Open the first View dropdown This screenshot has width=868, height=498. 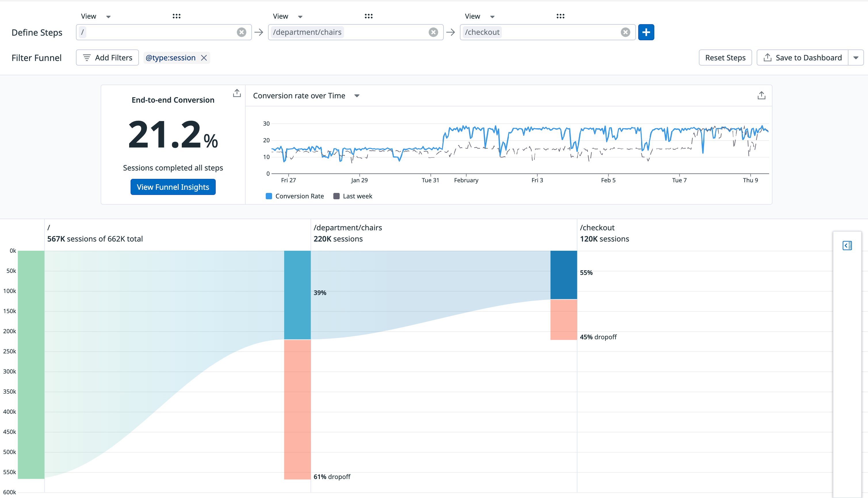coord(96,16)
